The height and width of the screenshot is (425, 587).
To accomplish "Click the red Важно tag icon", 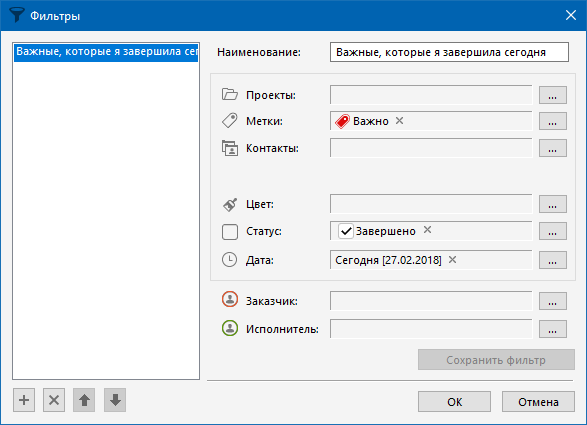I will tap(342, 121).
